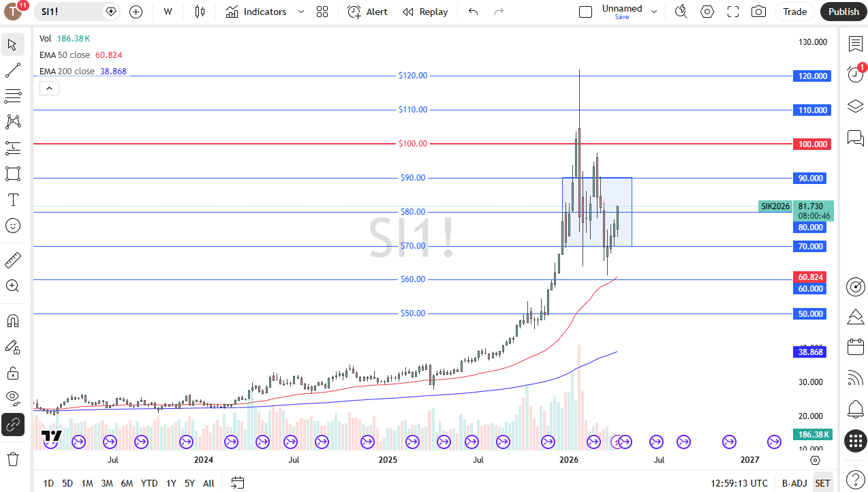Set range to All
Viewport: 868px width, 492px height.
pos(208,483)
